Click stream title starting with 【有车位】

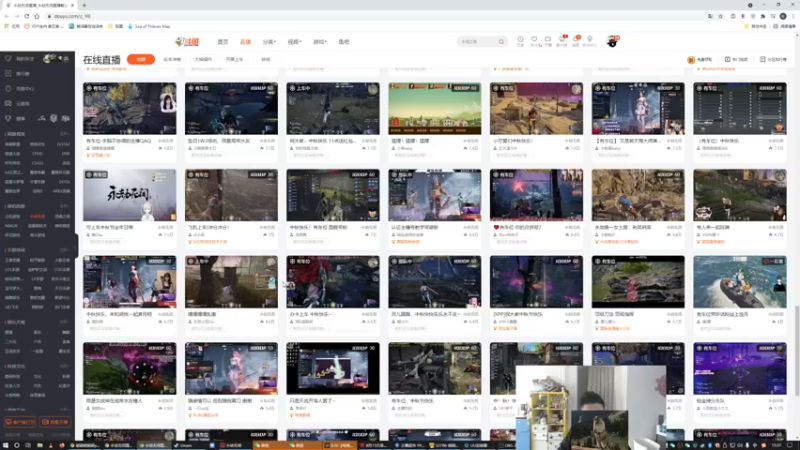[x=628, y=141]
